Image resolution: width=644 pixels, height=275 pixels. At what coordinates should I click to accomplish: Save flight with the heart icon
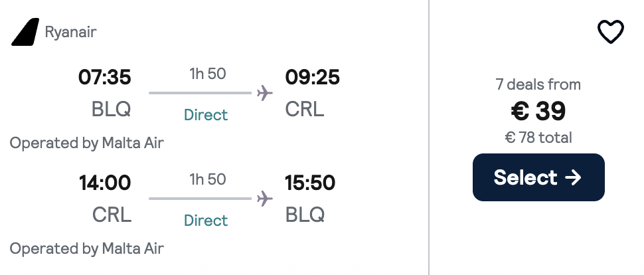pos(610,32)
